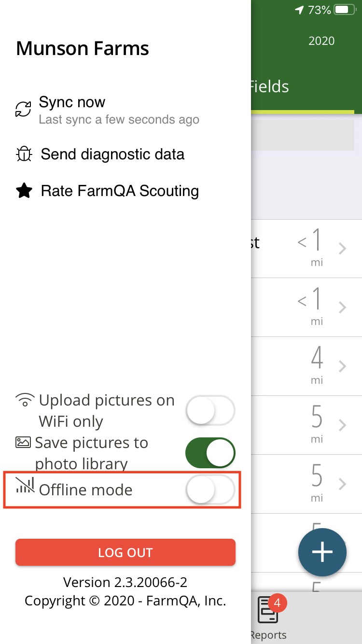The width and height of the screenshot is (362, 644).
Task: Open first field with less-than-1 mi chevron
Action: pos(342,249)
